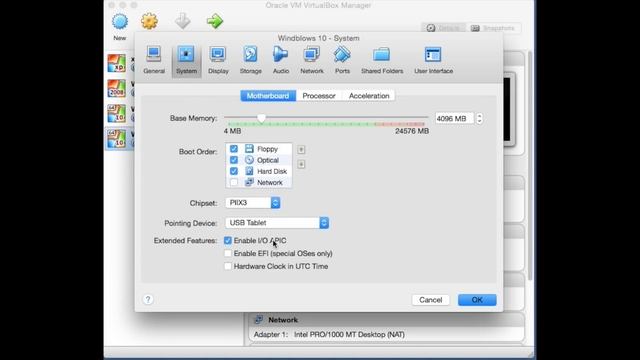Click the green Start arrow toolbar icon
The image size is (640, 360).
click(215, 21)
